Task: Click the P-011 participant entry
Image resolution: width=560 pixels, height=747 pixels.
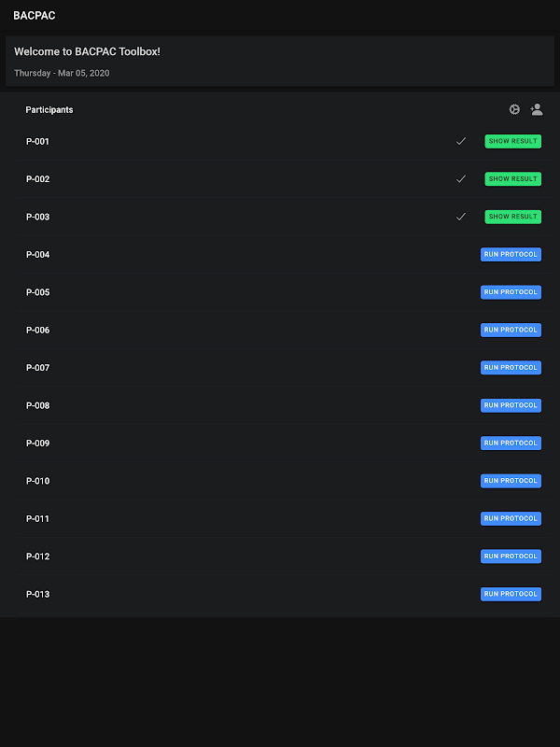Action: [x=38, y=518]
